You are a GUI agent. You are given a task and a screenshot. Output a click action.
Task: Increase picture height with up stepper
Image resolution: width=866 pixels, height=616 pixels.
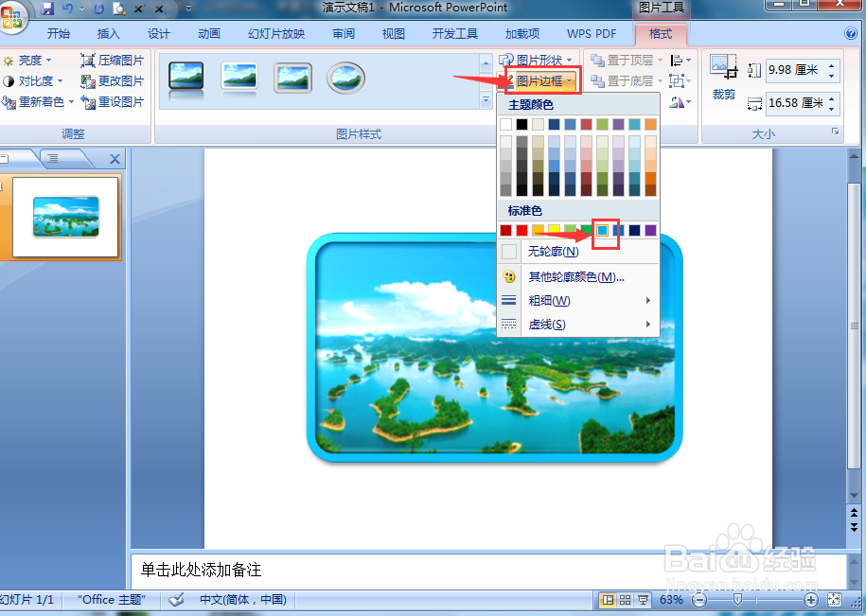[x=832, y=65]
